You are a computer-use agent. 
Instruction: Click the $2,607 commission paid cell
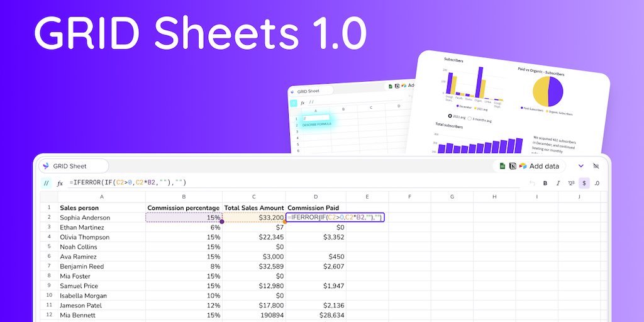click(x=316, y=266)
